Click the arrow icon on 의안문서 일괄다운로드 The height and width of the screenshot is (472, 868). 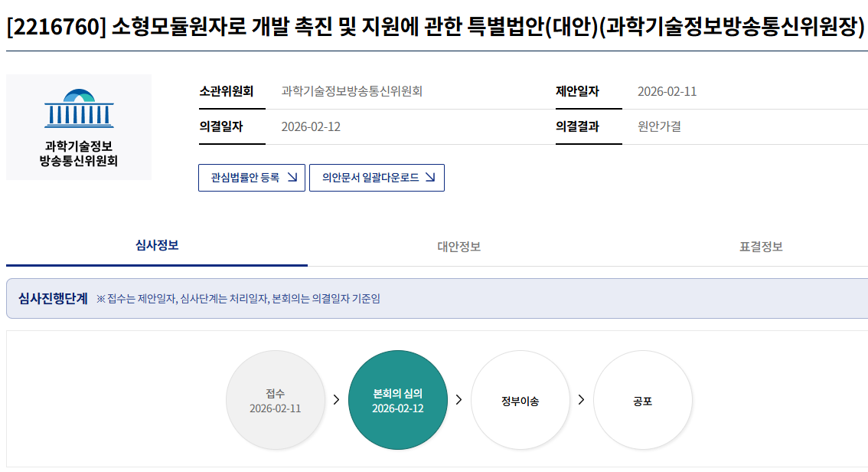(x=430, y=178)
